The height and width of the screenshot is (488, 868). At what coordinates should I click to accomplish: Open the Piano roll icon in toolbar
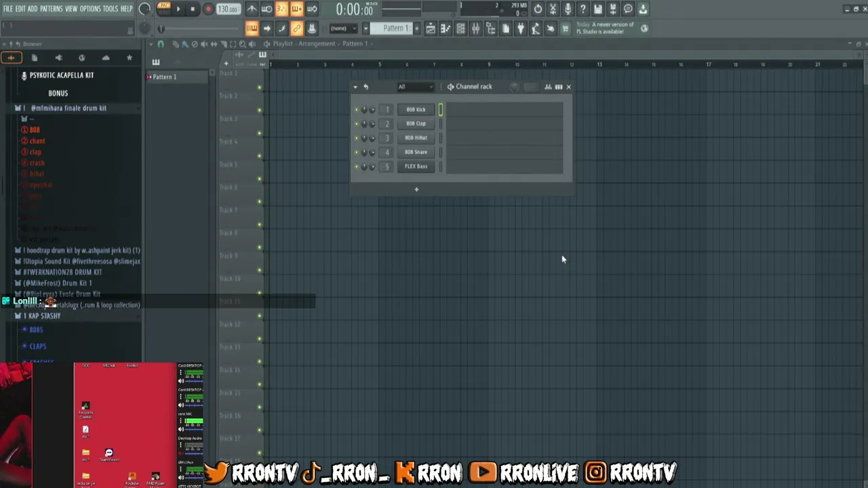[x=446, y=28]
